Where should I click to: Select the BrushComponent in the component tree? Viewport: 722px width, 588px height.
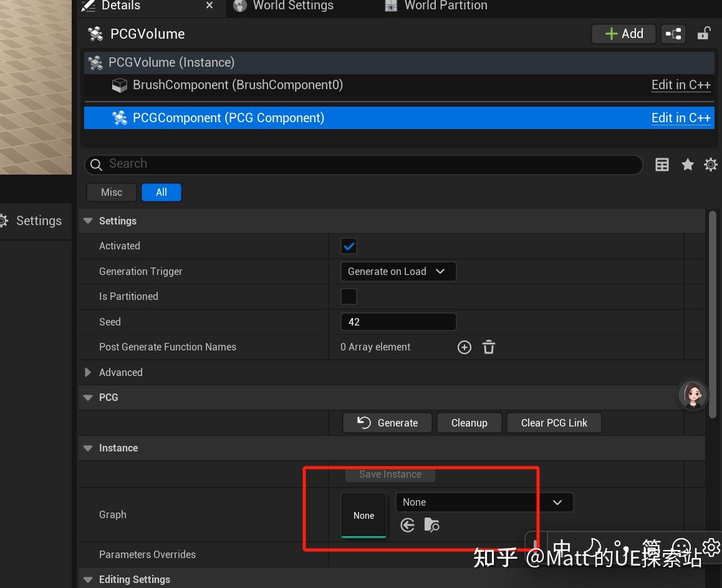[238, 85]
